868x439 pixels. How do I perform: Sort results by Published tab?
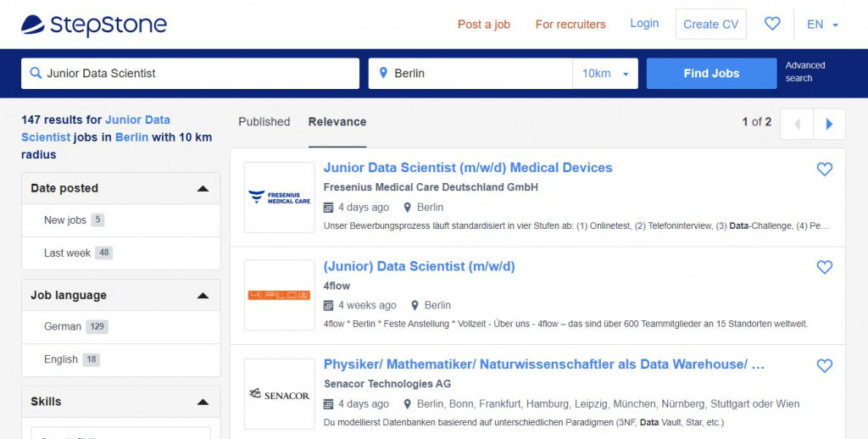264,122
